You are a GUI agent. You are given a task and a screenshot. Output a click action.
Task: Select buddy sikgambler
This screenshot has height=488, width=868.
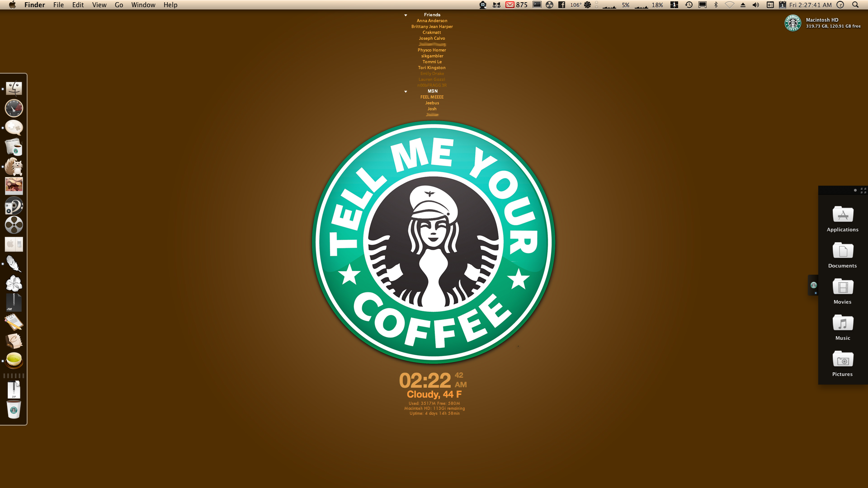click(432, 56)
